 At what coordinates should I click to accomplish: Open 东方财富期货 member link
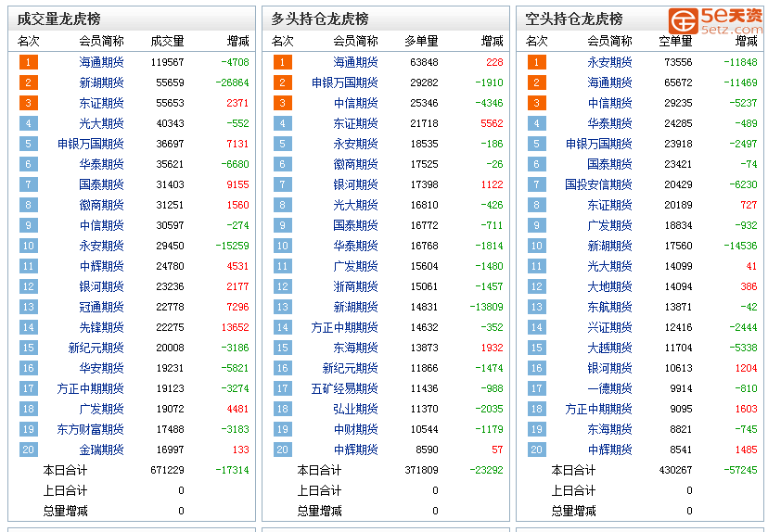[91, 429]
